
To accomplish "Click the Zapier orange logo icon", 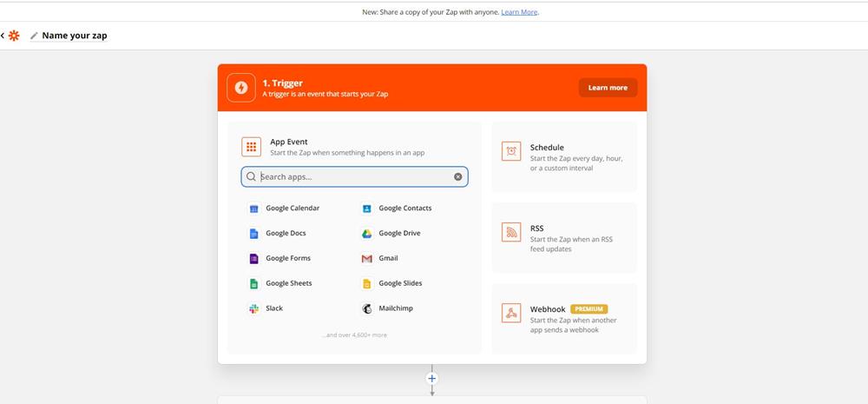I will point(14,36).
